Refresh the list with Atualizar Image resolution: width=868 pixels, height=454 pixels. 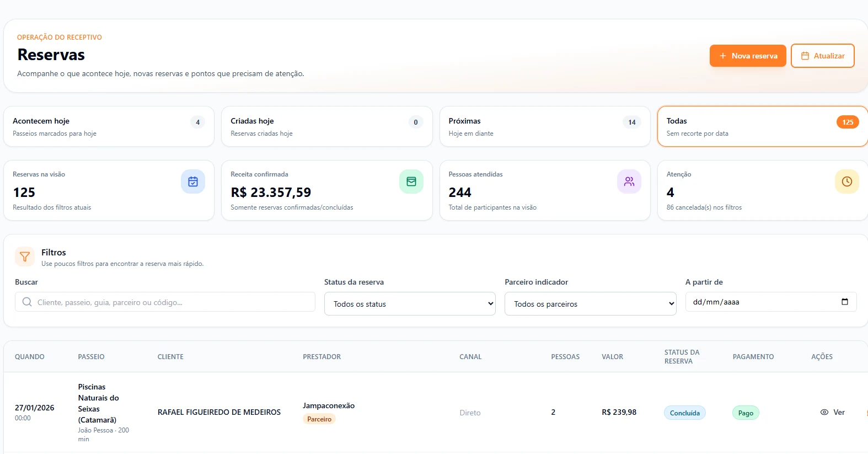pos(823,56)
